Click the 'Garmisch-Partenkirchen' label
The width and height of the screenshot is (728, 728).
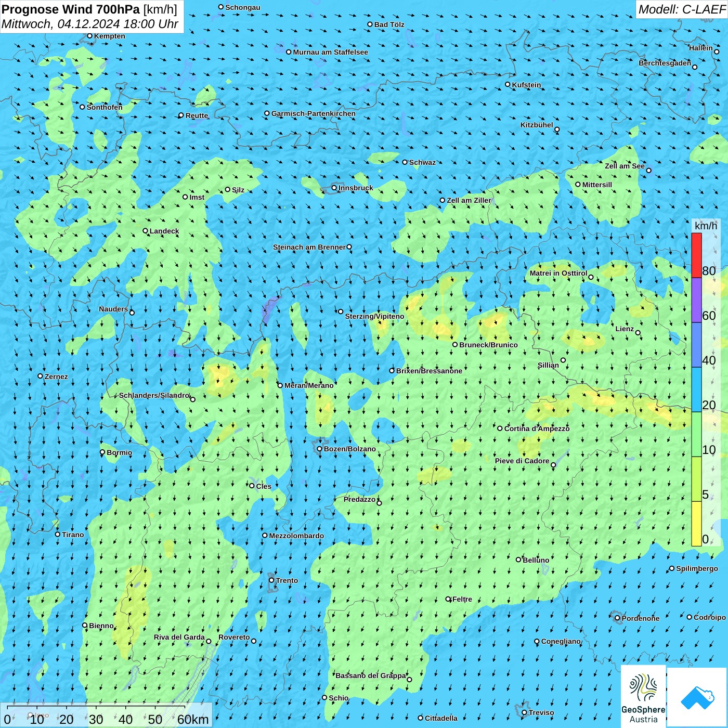click(x=314, y=113)
